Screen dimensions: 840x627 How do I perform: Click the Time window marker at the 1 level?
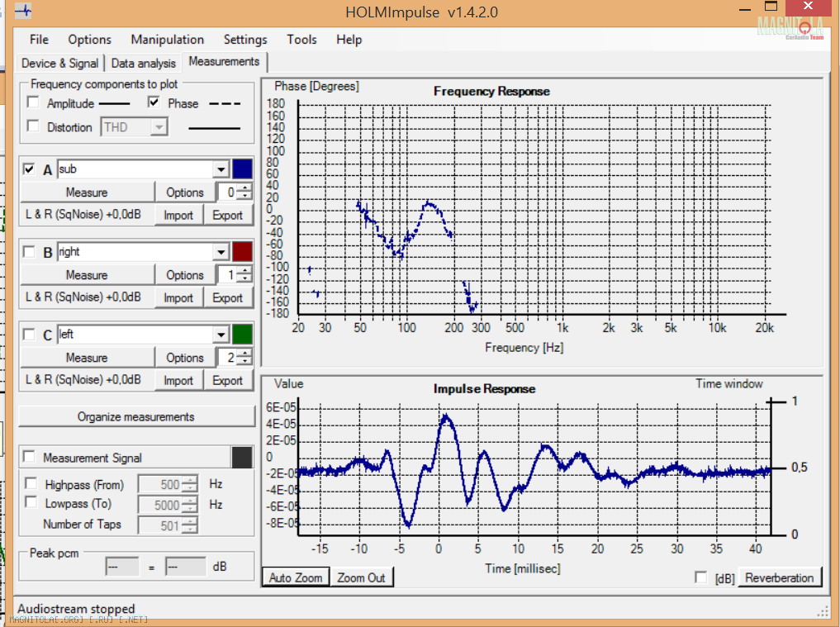776,401
